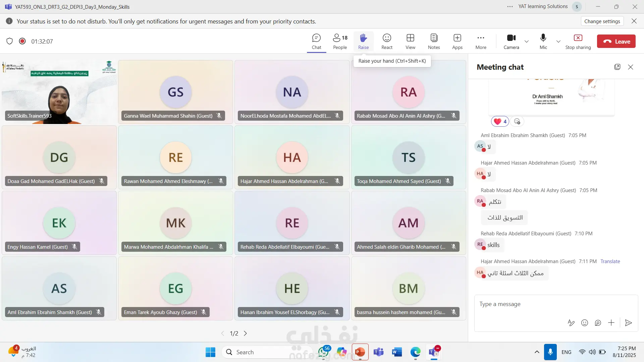Toggle the Camera on or off
644x362 pixels.
pos(511,41)
